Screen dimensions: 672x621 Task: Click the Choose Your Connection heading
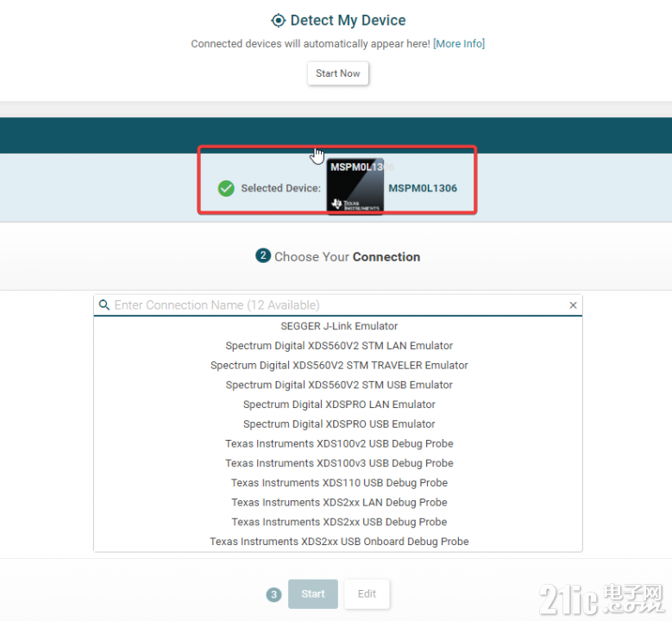tap(347, 257)
